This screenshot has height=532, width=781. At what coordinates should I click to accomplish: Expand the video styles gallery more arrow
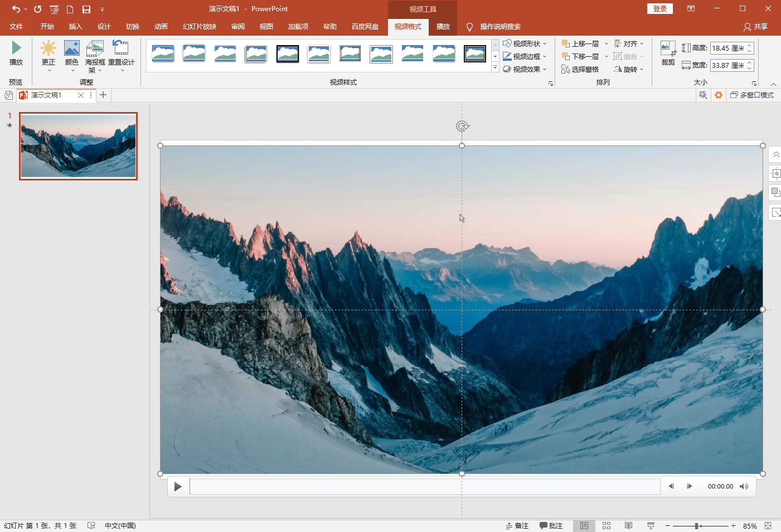(x=495, y=68)
